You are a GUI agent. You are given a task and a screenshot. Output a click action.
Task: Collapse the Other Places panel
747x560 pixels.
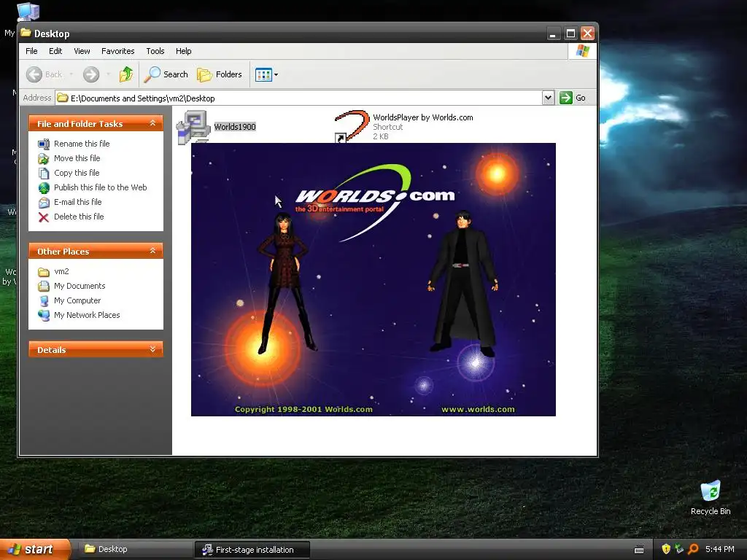153,251
